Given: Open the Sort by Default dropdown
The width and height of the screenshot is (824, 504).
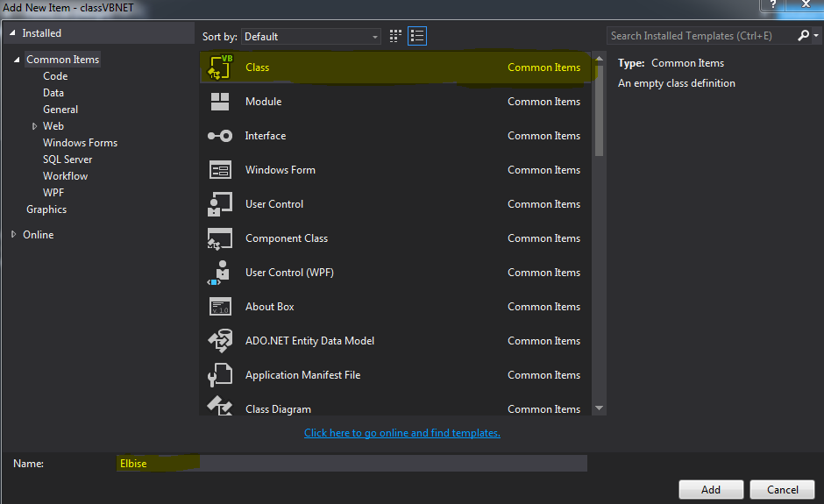Looking at the screenshot, I should pyautogui.click(x=311, y=36).
